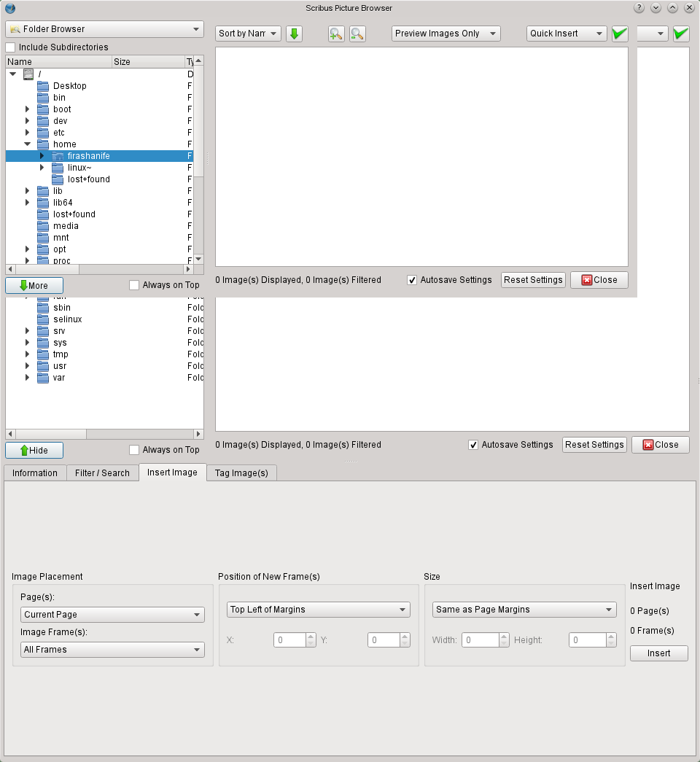Click the folder tree's bottom horizontal scrollbar

(x=104, y=434)
